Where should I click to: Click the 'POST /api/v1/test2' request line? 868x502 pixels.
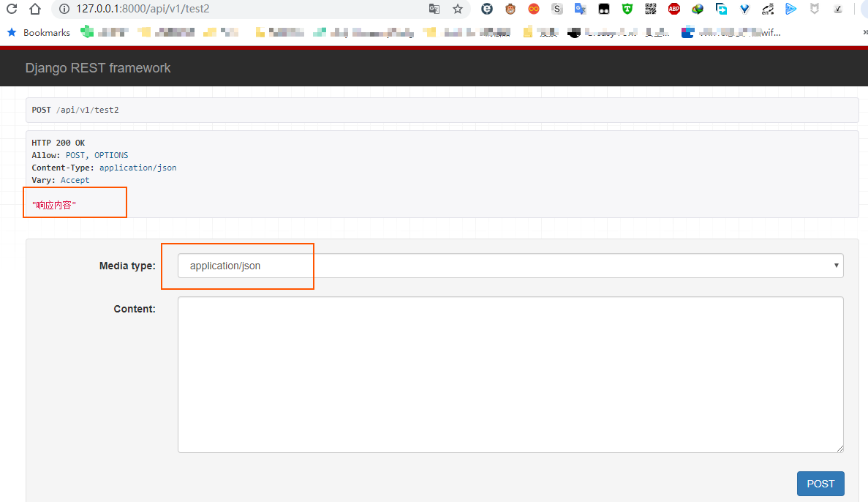pos(75,110)
